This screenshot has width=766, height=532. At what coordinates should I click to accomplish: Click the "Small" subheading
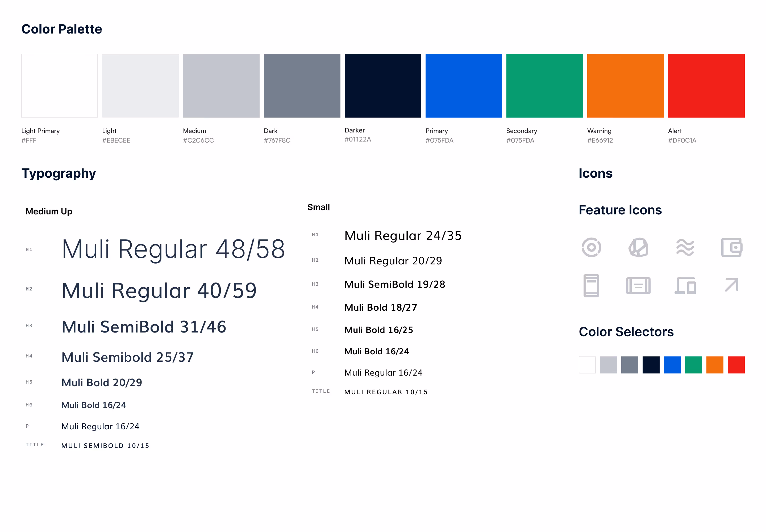[318, 207]
